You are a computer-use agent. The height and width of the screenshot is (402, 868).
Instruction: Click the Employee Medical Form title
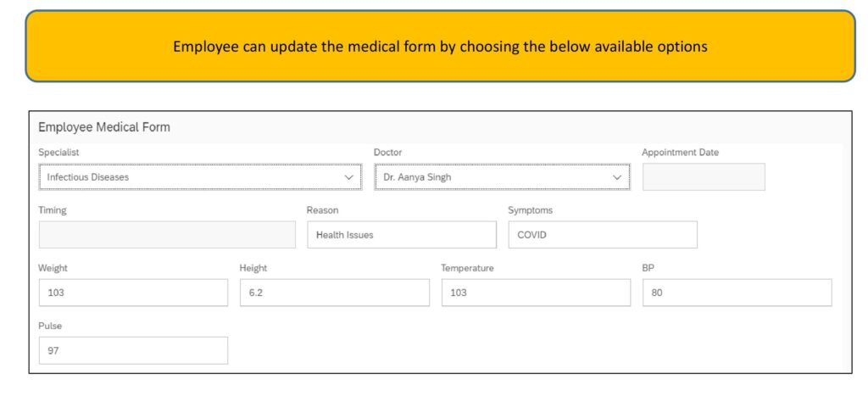pyautogui.click(x=104, y=127)
